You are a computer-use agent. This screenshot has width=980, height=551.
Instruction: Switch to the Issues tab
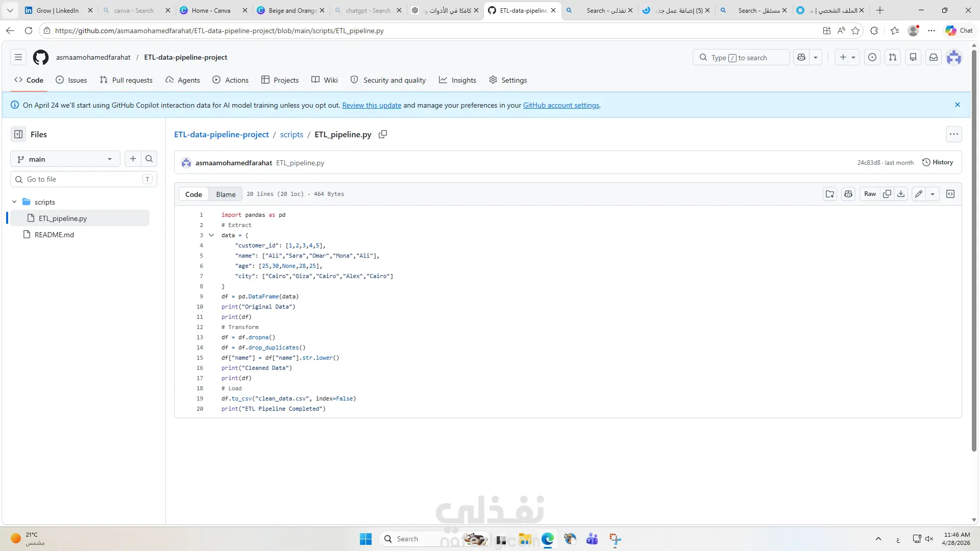coord(71,80)
